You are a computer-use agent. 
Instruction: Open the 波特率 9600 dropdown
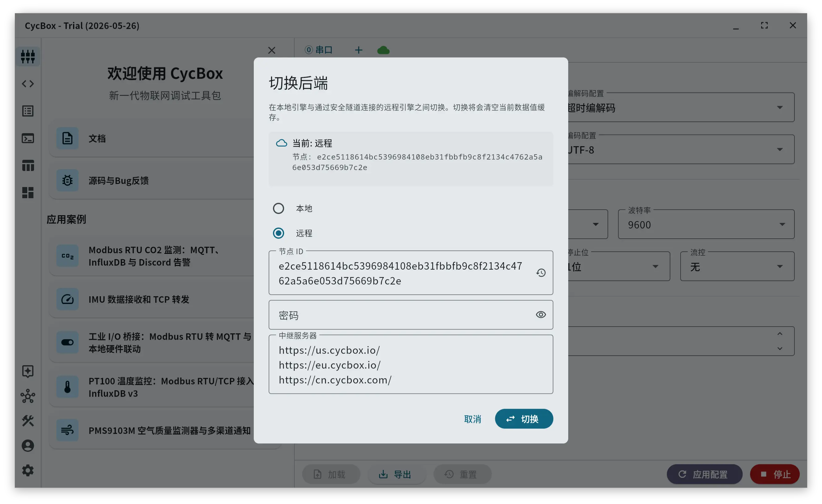point(706,224)
